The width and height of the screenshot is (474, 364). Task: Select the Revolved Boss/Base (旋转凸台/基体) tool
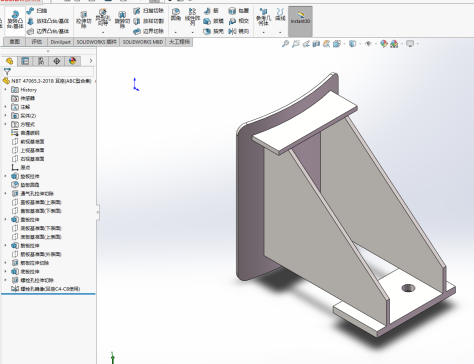[x=15, y=20]
